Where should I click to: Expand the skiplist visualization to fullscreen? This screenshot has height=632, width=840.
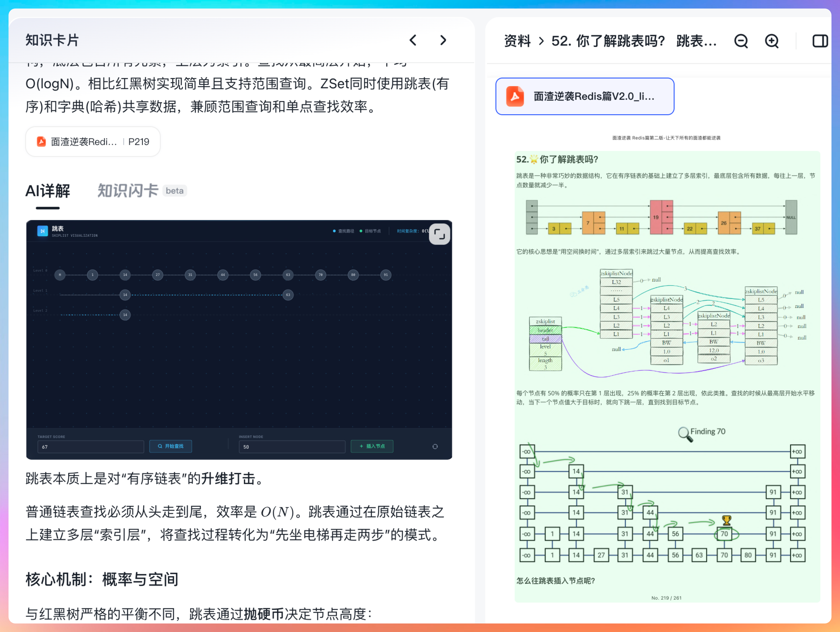pos(439,234)
